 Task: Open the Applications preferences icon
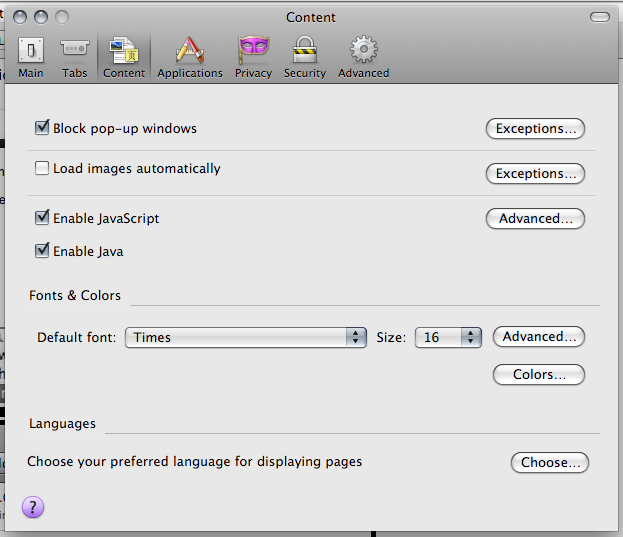189,50
